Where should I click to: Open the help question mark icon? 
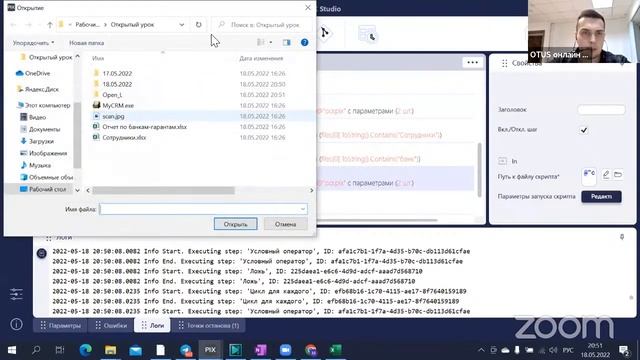point(304,42)
